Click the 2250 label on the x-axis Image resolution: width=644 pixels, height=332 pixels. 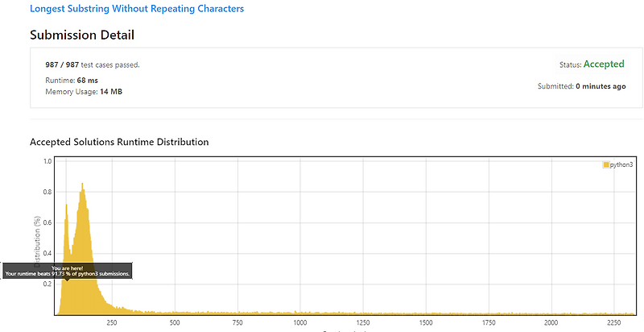(614, 322)
